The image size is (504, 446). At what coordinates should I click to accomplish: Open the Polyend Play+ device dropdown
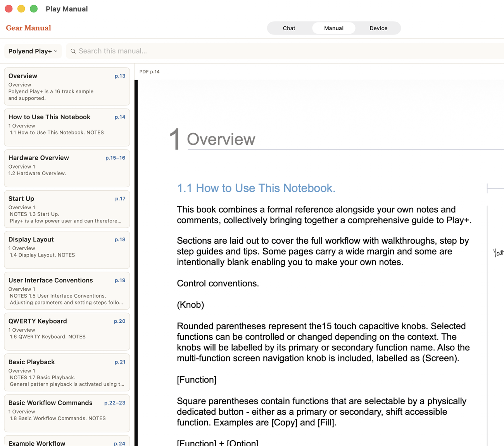coord(33,51)
